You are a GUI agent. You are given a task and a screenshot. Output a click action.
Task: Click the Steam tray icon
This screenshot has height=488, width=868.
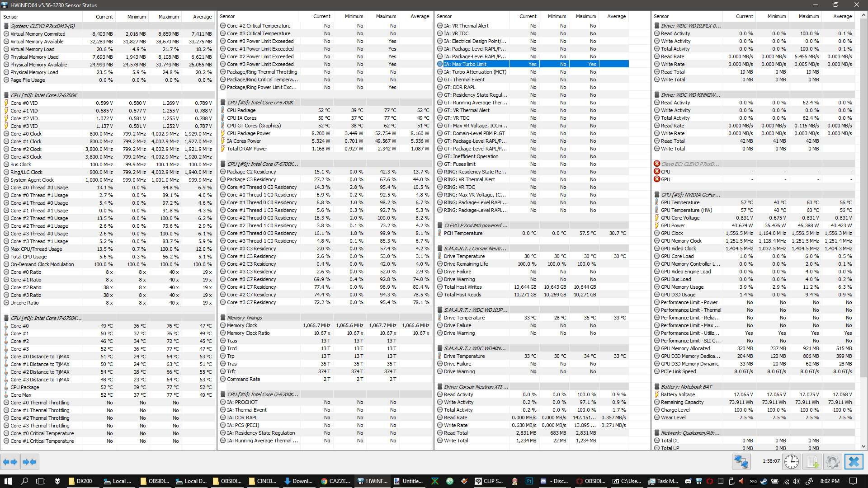click(x=764, y=481)
